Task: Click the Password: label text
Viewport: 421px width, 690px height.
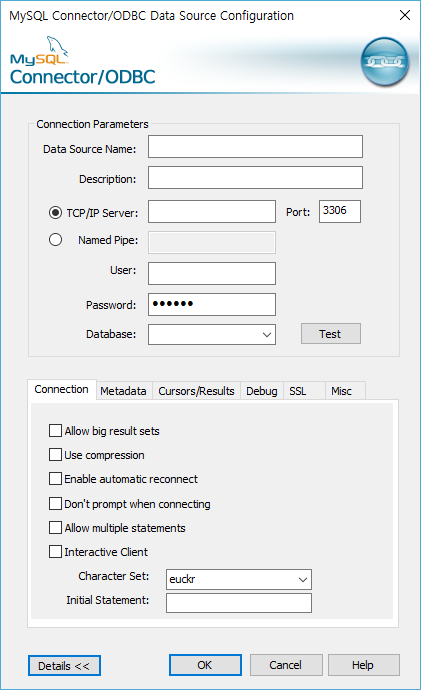Action: click(111, 305)
